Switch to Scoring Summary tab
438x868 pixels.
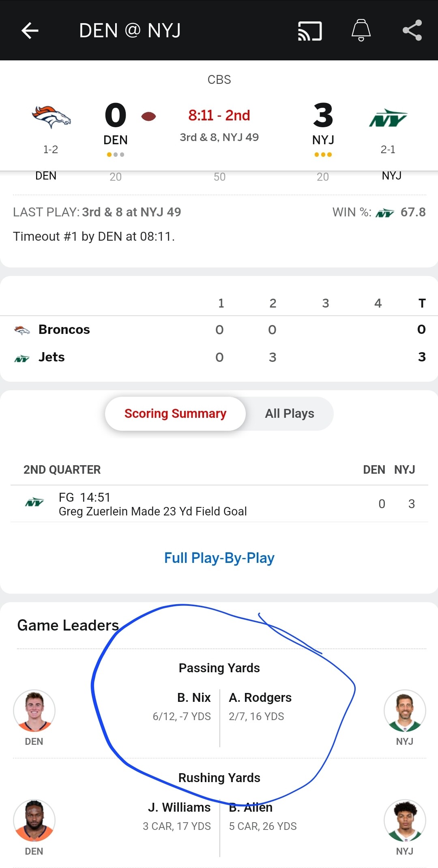175,413
